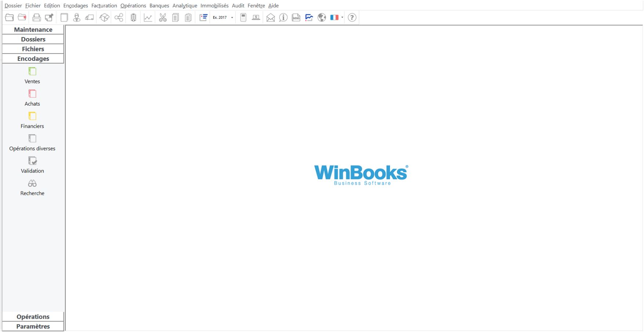Click the share nodes icon in toolbar

click(119, 17)
